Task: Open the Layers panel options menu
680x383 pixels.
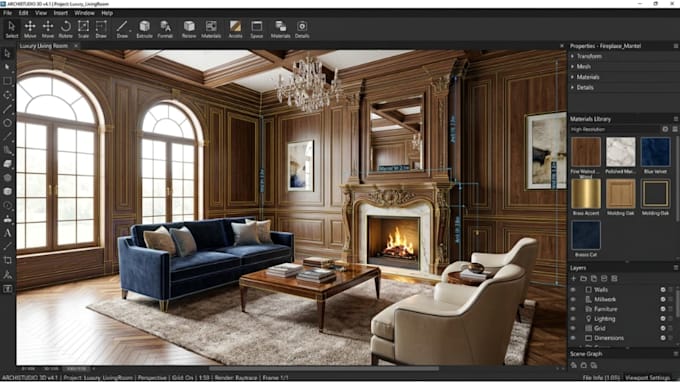Action: point(675,268)
